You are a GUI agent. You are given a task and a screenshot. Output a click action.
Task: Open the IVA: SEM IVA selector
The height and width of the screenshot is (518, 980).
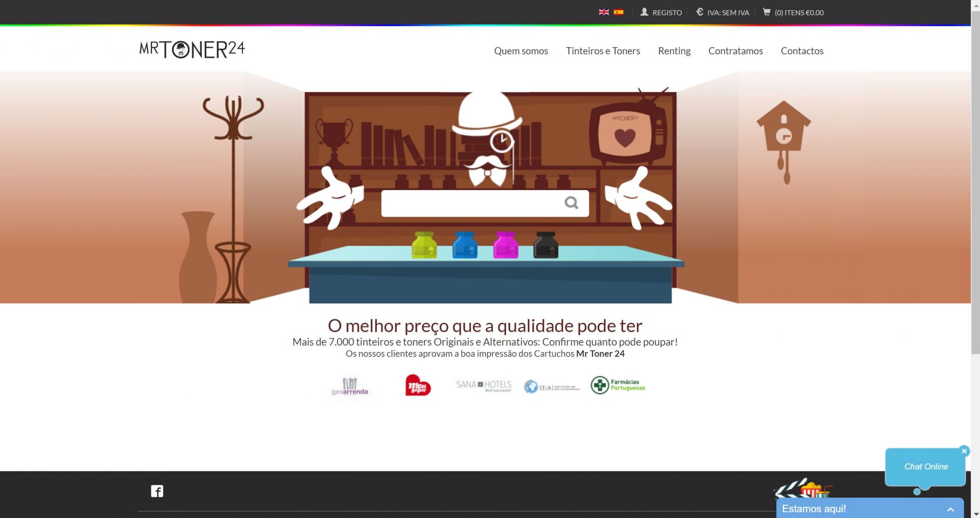pyautogui.click(x=723, y=13)
